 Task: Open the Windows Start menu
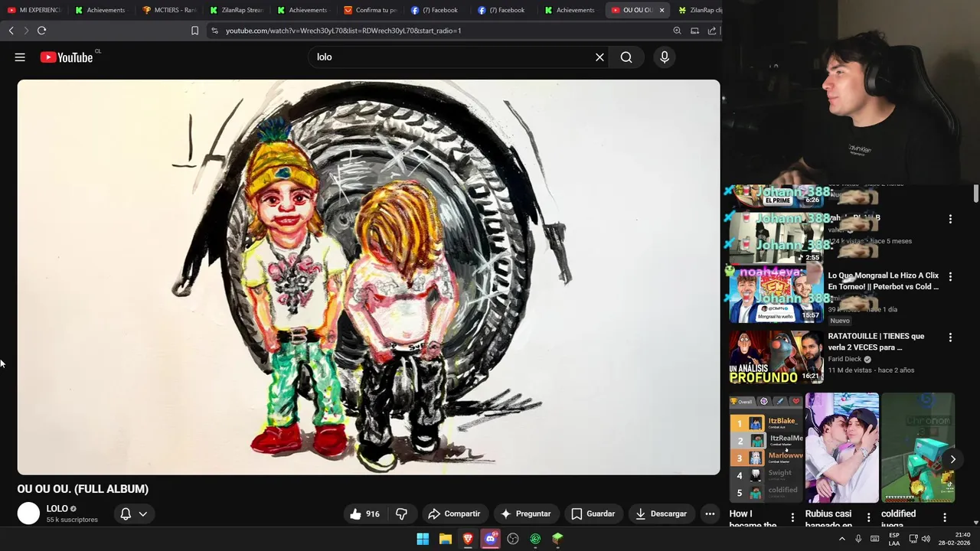pyautogui.click(x=423, y=539)
